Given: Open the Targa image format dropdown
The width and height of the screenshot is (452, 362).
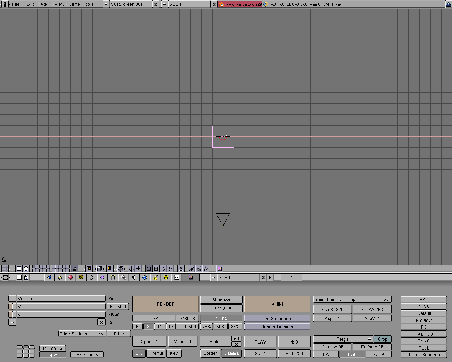Looking at the screenshot, I should tap(343, 339).
